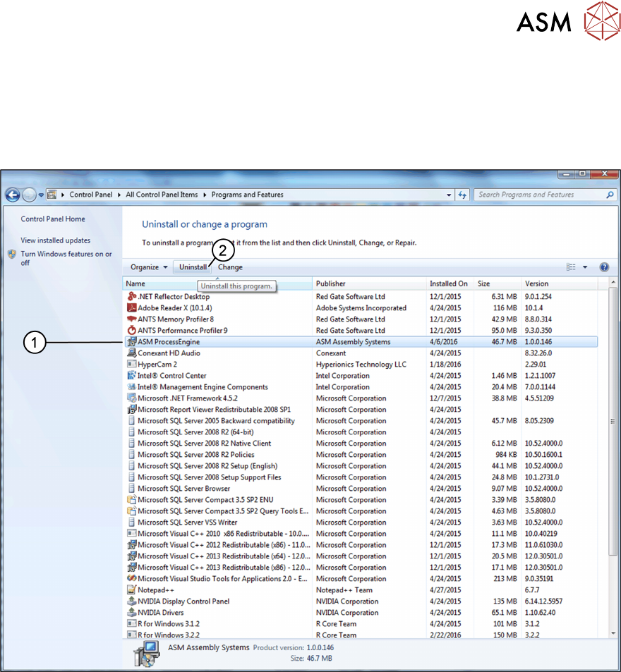Click the refresh button beside the address bar
Image resolution: width=621 pixels, height=672 pixels.
(x=462, y=195)
